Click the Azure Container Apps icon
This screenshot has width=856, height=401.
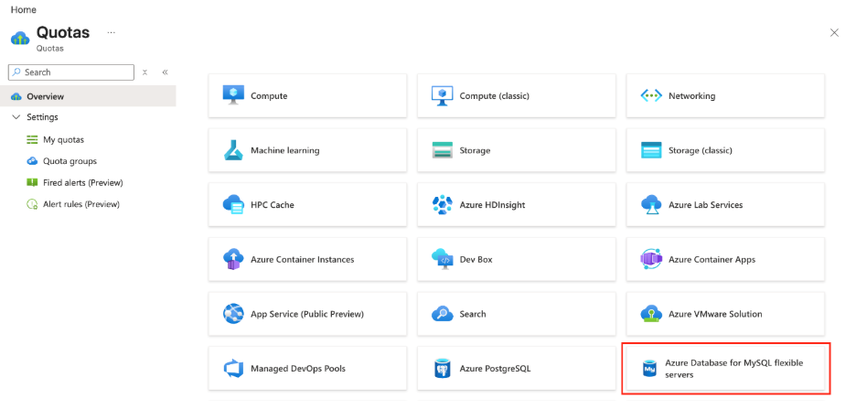click(x=651, y=259)
